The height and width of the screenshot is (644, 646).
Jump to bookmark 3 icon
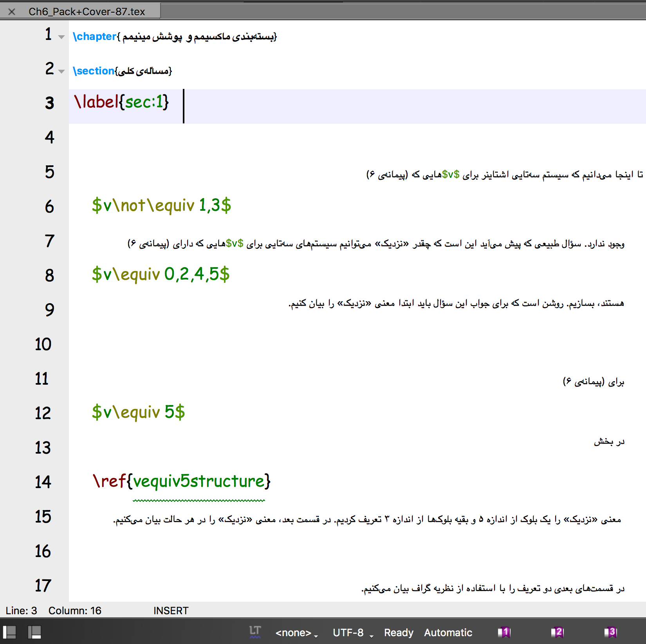[610, 632]
